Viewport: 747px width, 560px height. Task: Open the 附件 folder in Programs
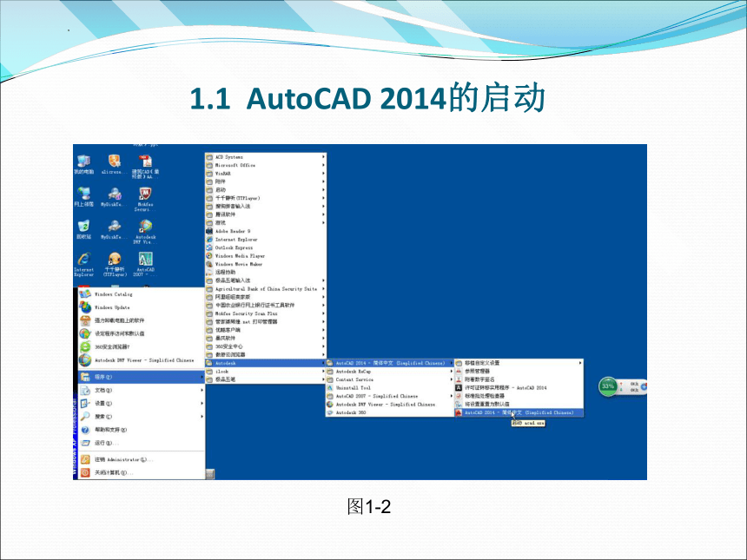(266, 182)
